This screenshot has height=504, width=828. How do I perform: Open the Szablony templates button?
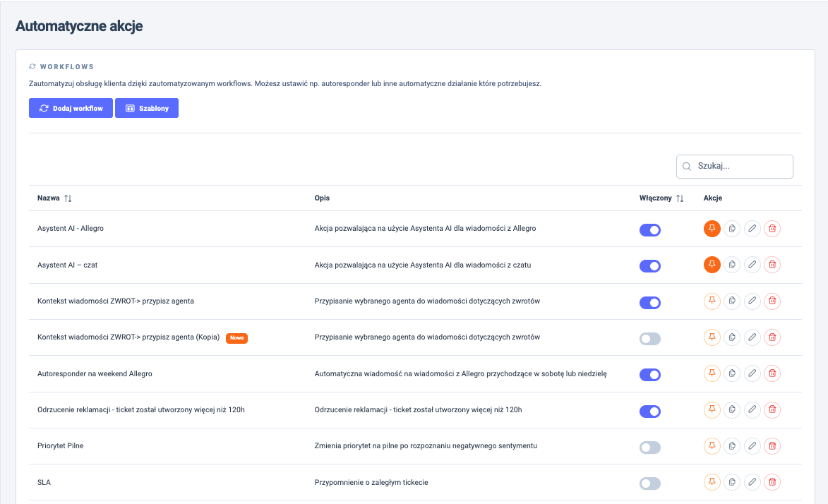click(x=147, y=108)
